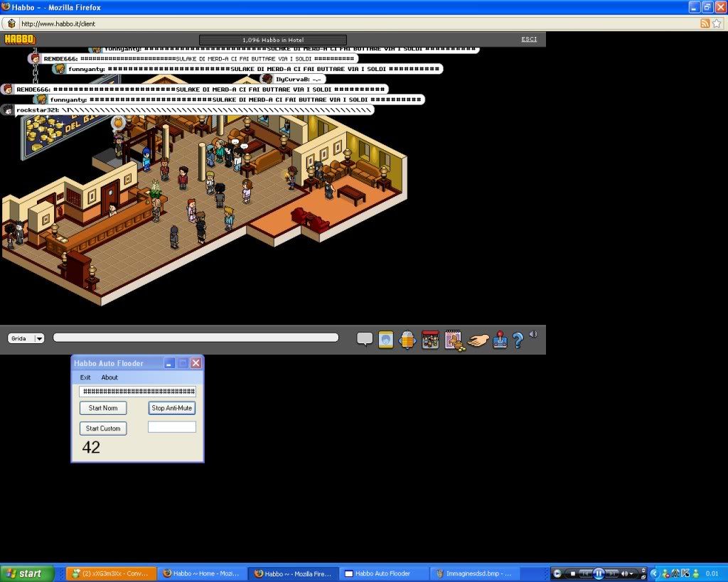Click the counter number 42
The width and height of the screenshot is (728, 582).
(x=91, y=448)
